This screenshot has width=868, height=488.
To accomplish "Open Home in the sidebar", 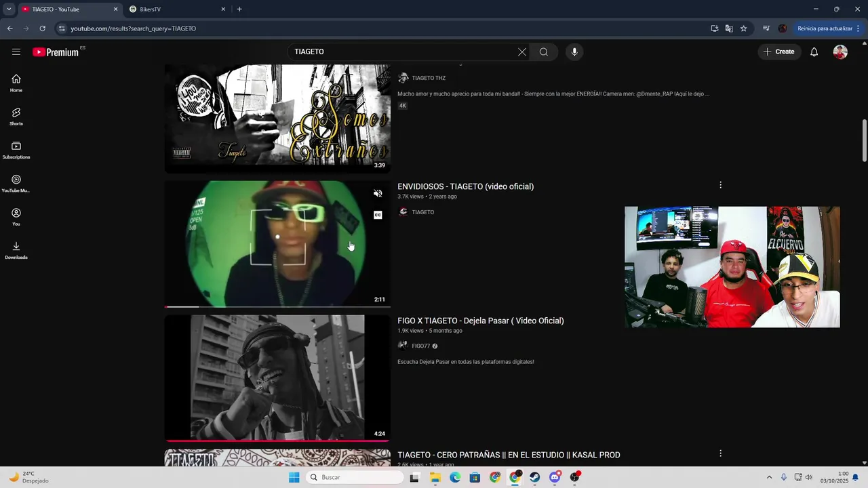I will coord(16,83).
